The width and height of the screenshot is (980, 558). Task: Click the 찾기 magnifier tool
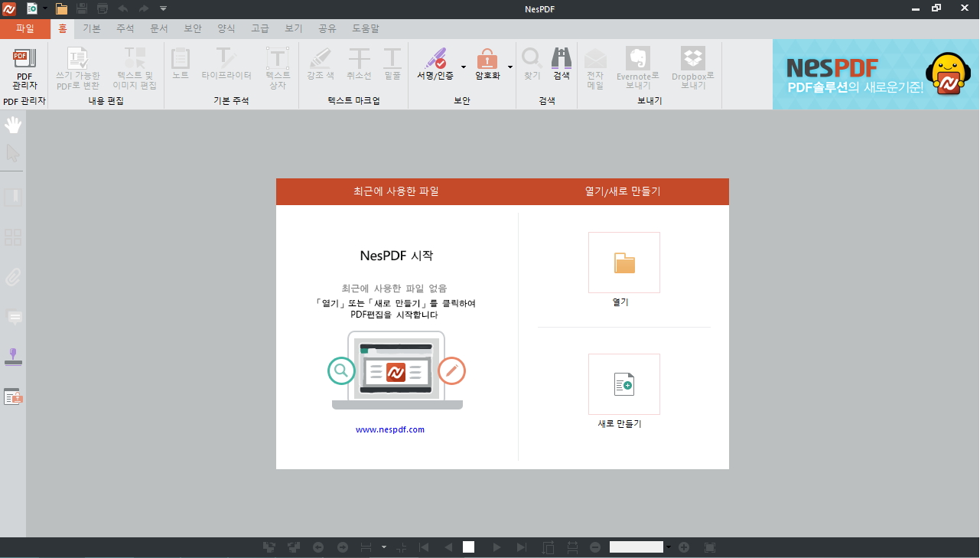pyautogui.click(x=532, y=64)
